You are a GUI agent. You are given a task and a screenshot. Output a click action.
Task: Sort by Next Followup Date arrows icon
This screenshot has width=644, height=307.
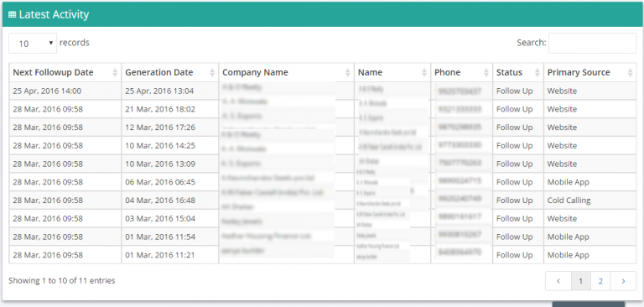(x=115, y=73)
